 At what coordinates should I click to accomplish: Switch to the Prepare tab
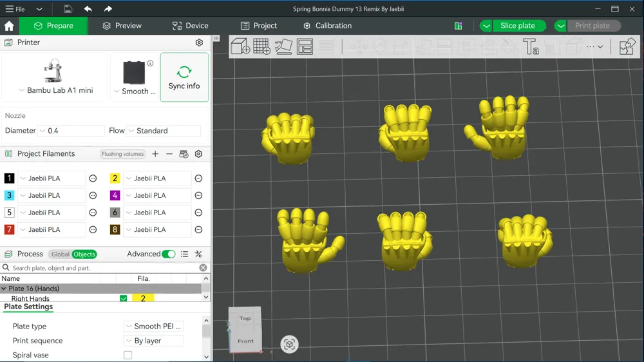coord(53,26)
